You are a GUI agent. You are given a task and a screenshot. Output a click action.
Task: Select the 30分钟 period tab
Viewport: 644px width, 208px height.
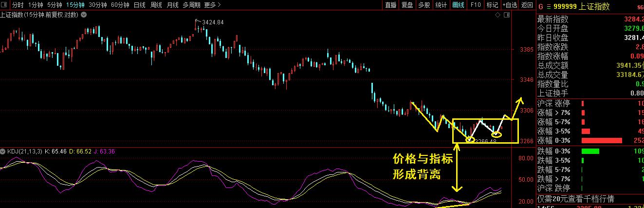pyautogui.click(x=98, y=5)
